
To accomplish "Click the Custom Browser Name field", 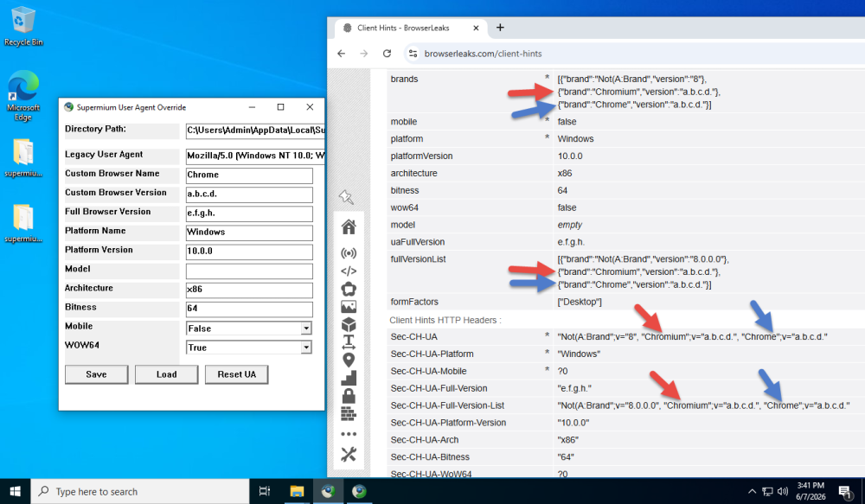I will click(x=249, y=175).
